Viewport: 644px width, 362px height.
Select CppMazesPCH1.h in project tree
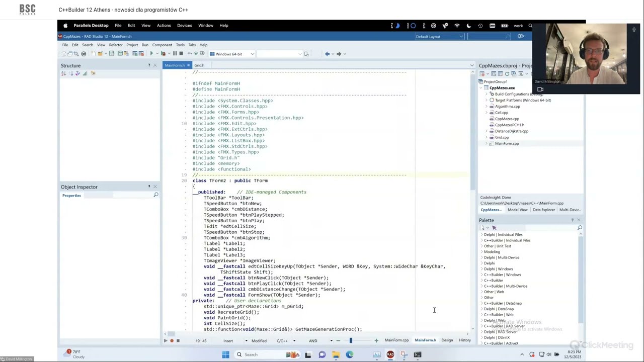pyautogui.click(x=509, y=125)
